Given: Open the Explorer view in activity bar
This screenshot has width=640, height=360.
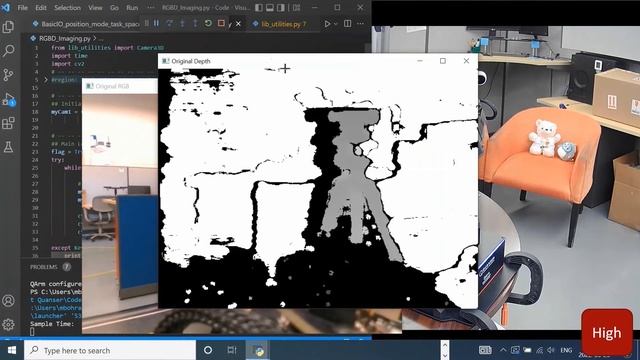Looking at the screenshot, I should coord(8,27).
